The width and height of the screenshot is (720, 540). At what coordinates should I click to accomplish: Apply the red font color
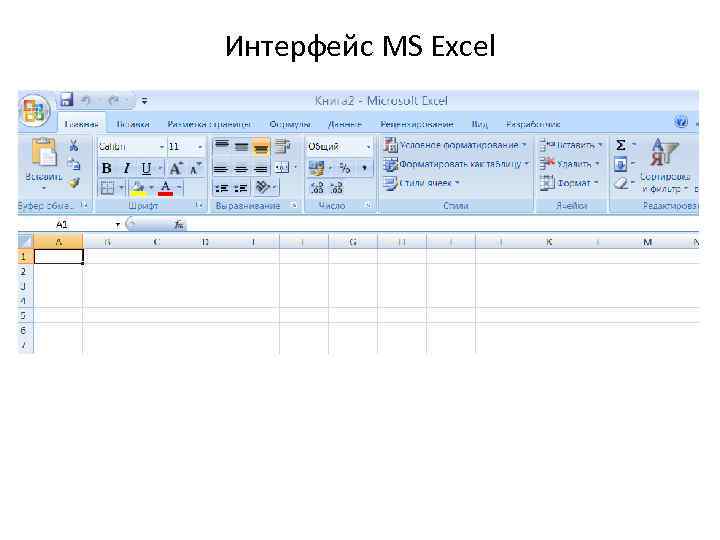165,188
